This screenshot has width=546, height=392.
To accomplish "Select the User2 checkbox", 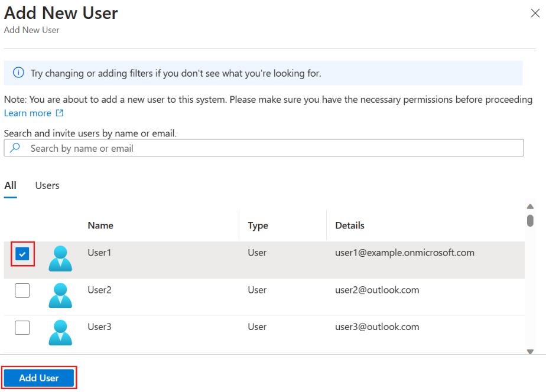I will 22,290.
